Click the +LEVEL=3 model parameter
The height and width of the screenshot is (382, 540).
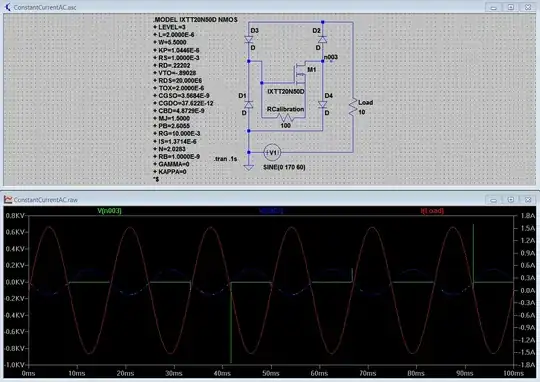pos(170,27)
